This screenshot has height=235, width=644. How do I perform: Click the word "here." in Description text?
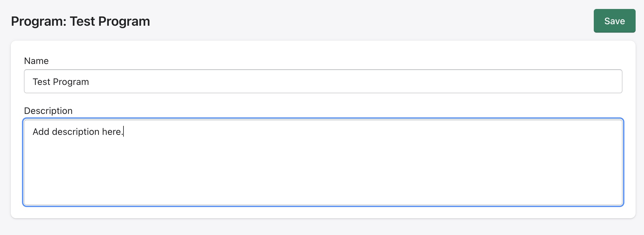(112, 132)
